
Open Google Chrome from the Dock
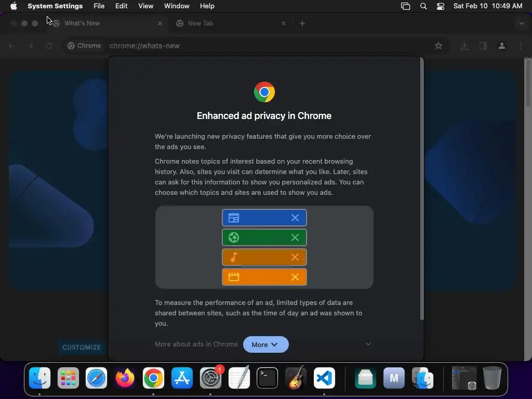click(x=153, y=378)
